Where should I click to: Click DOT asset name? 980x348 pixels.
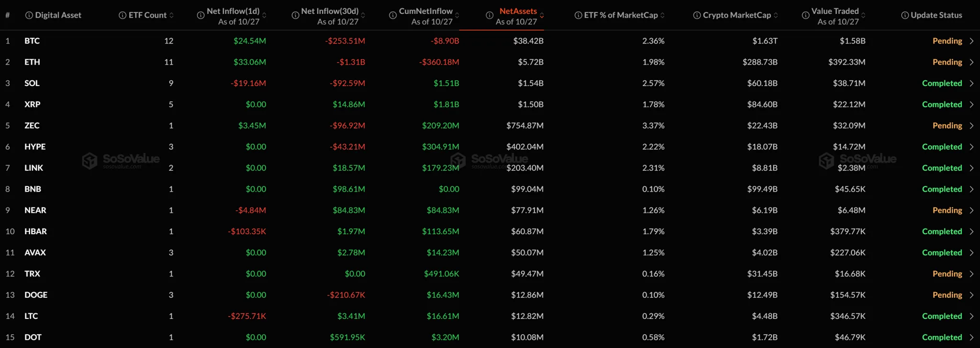[x=33, y=337]
